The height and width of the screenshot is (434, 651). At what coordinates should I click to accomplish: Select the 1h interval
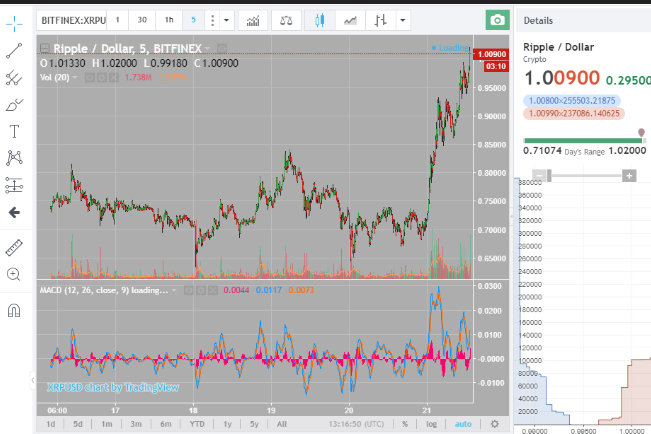click(x=169, y=20)
